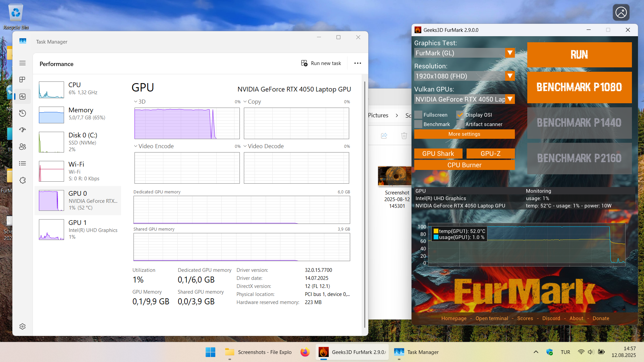Open Task Manager hamburger navigation menu
The image size is (644, 362).
(22, 63)
